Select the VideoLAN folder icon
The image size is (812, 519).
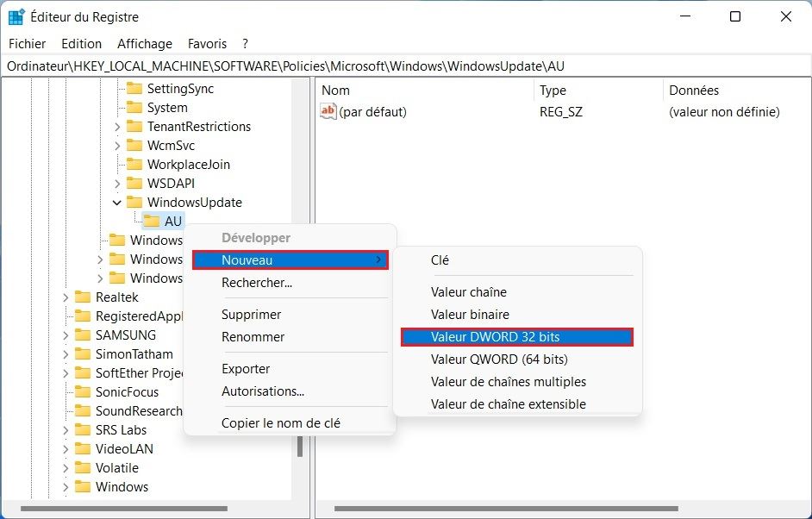pos(82,449)
